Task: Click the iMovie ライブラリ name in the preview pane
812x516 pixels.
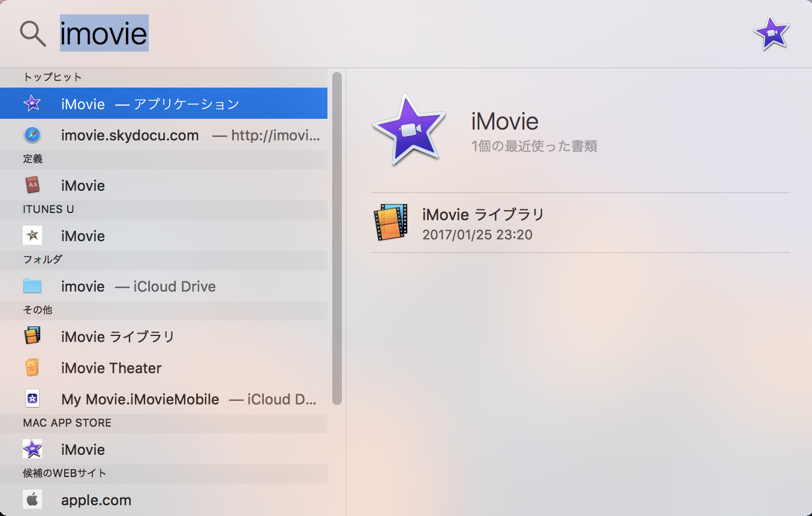Action: click(483, 214)
